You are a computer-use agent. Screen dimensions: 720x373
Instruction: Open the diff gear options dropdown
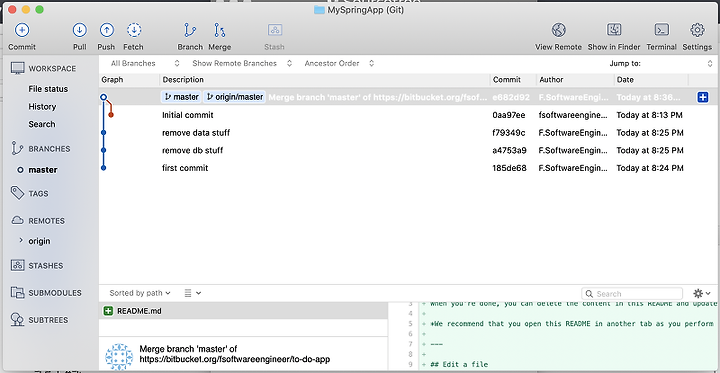point(702,293)
